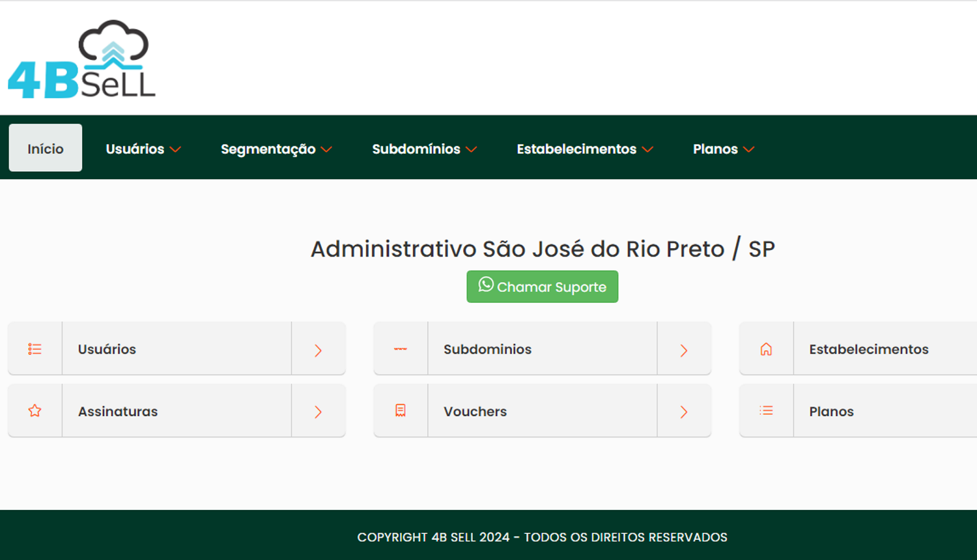Go to the Início tab
Viewport: 977px width, 560px height.
tap(46, 148)
